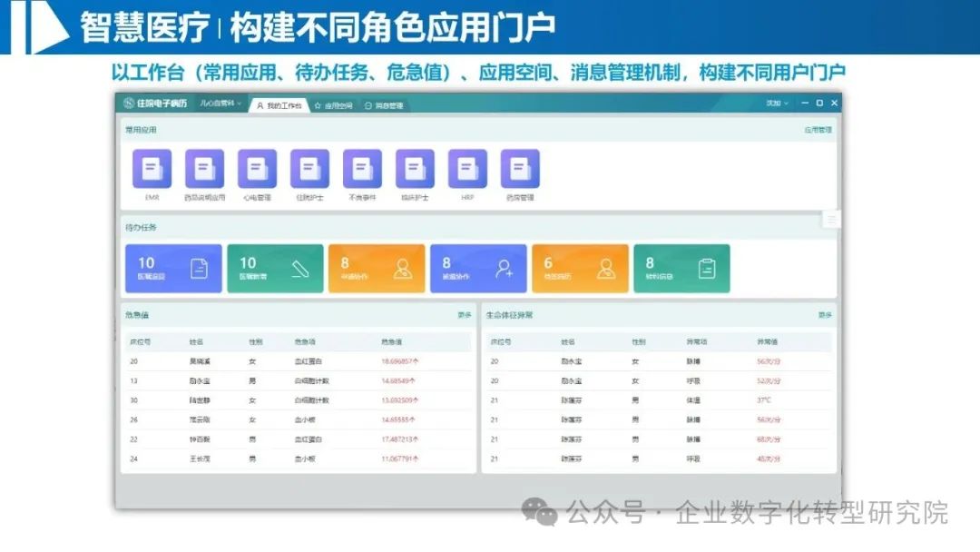Click the 危急项 column header
The height and width of the screenshot is (552, 980).
(305, 342)
